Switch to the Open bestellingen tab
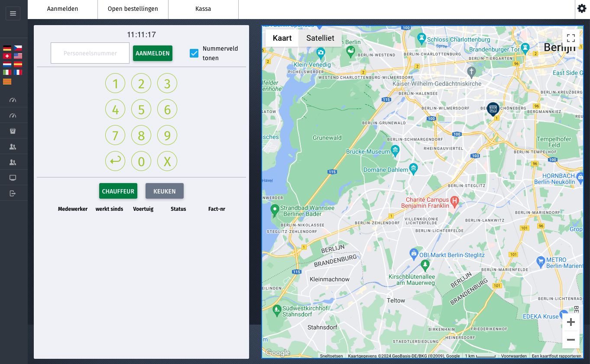 point(133,9)
